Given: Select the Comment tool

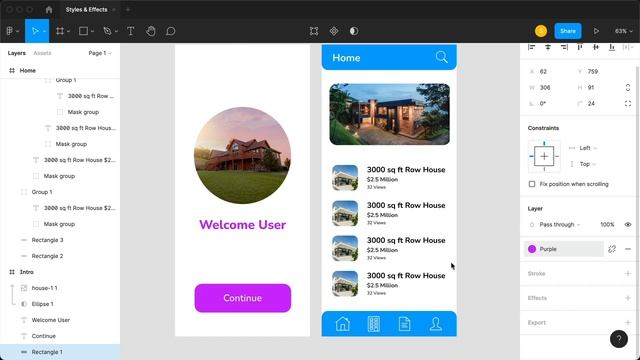Looking at the screenshot, I should [171, 31].
